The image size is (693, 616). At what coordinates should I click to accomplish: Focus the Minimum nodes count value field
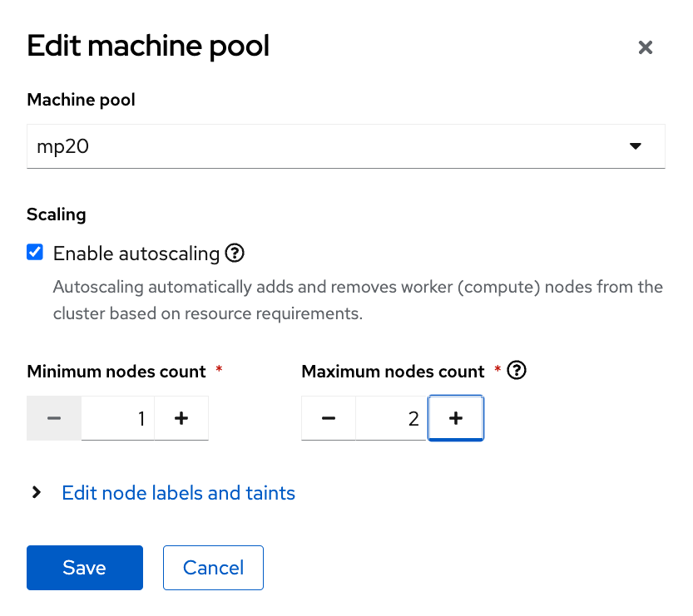click(117, 418)
